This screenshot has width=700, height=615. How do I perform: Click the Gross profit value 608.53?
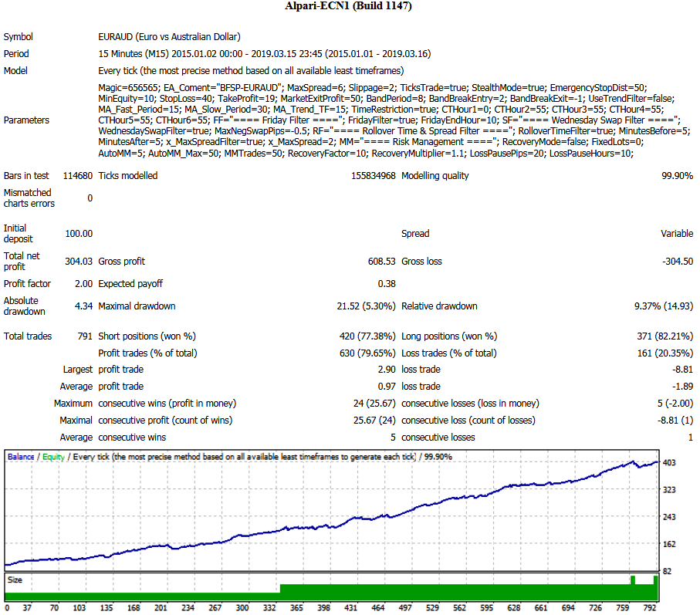pyautogui.click(x=382, y=261)
